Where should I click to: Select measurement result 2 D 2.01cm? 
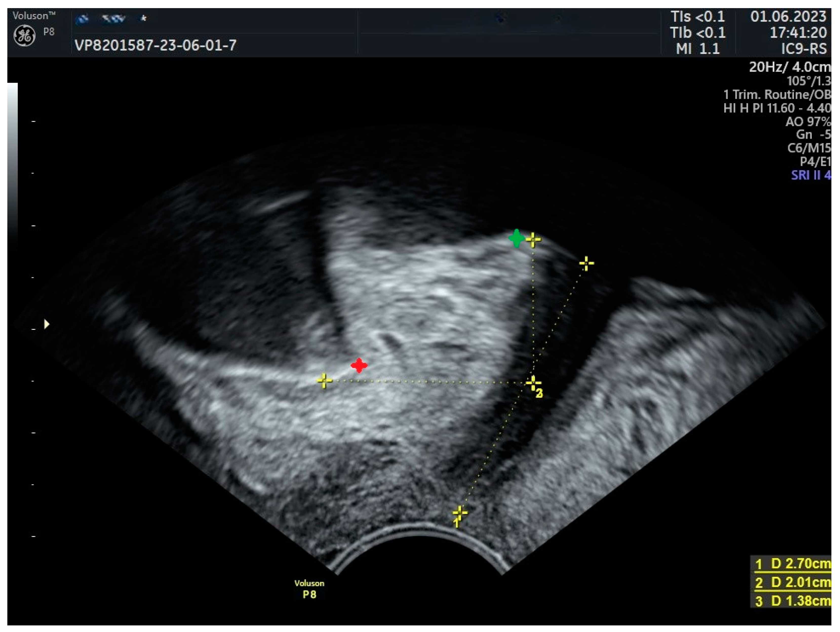792,582
